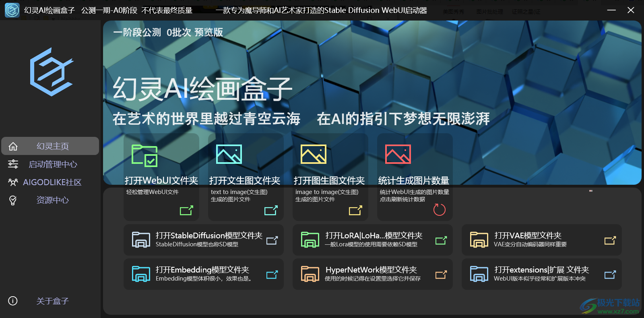Click the green folder-check icon for WebUI文件夹

(144, 155)
